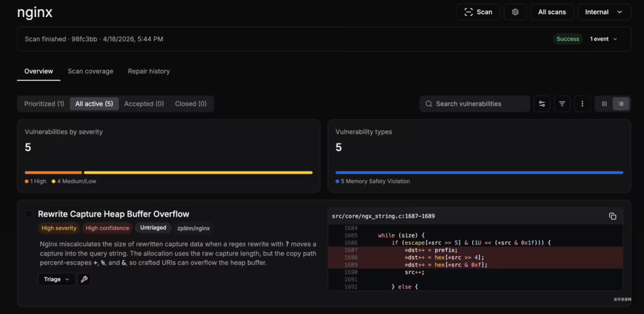Expand the Internal dropdown
The image size is (644, 314).
[x=604, y=12]
